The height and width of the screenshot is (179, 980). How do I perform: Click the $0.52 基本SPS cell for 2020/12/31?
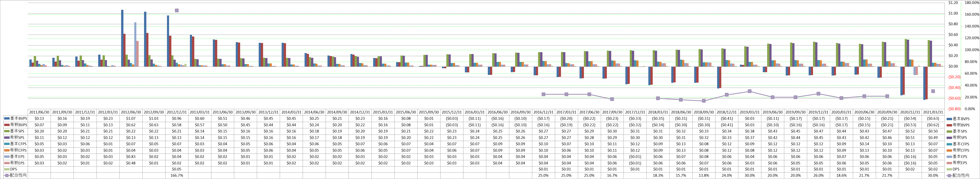coord(910,131)
